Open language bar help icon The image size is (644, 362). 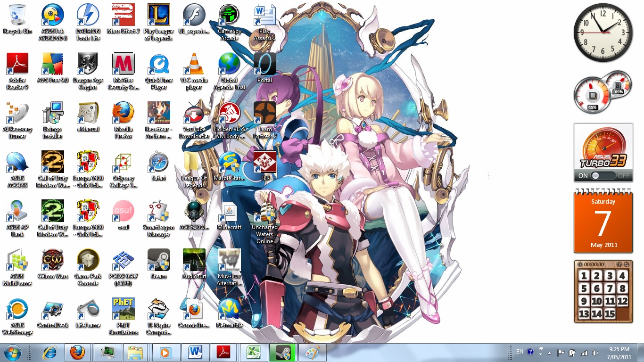click(x=530, y=352)
